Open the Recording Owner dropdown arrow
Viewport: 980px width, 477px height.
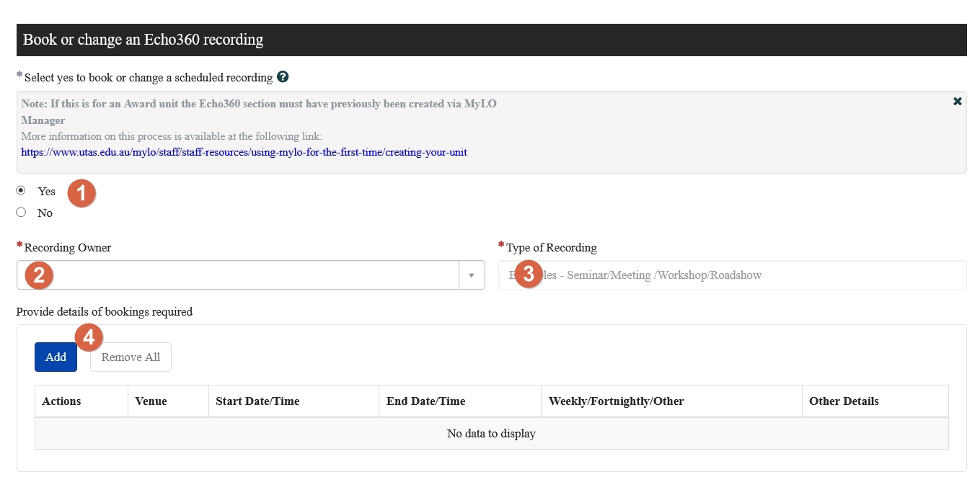472,275
